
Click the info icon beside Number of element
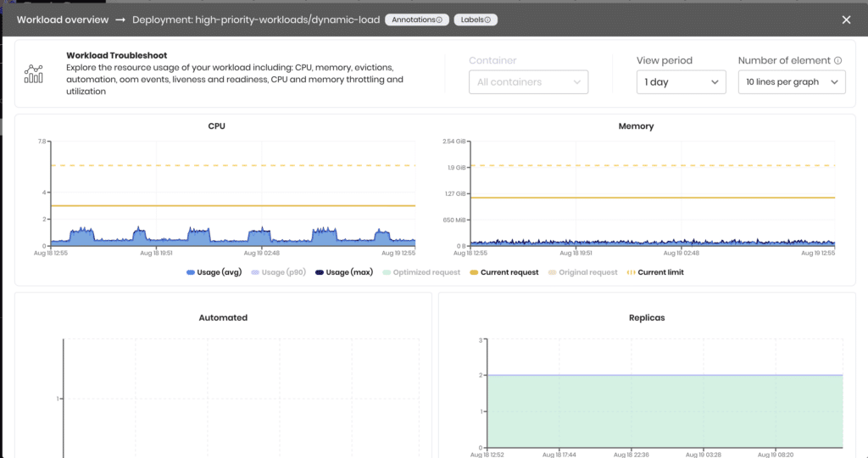pyautogui.click(x=837, y=61)
